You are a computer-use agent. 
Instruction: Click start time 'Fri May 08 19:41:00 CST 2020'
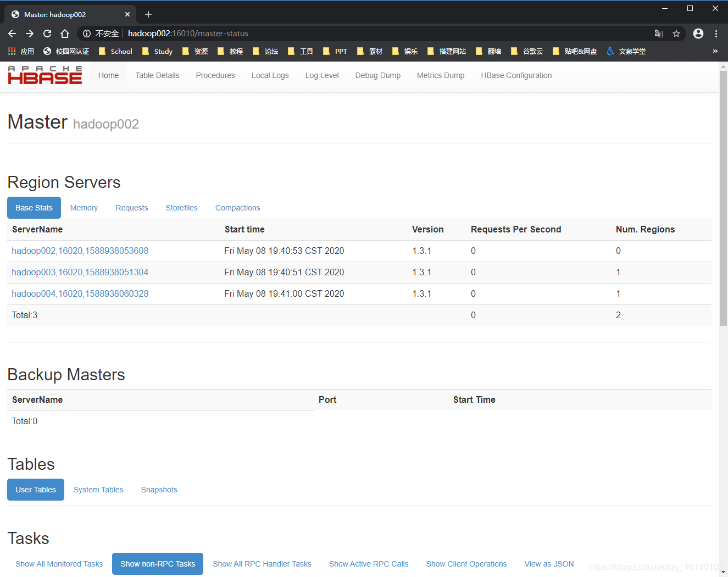tap(284, 293)
